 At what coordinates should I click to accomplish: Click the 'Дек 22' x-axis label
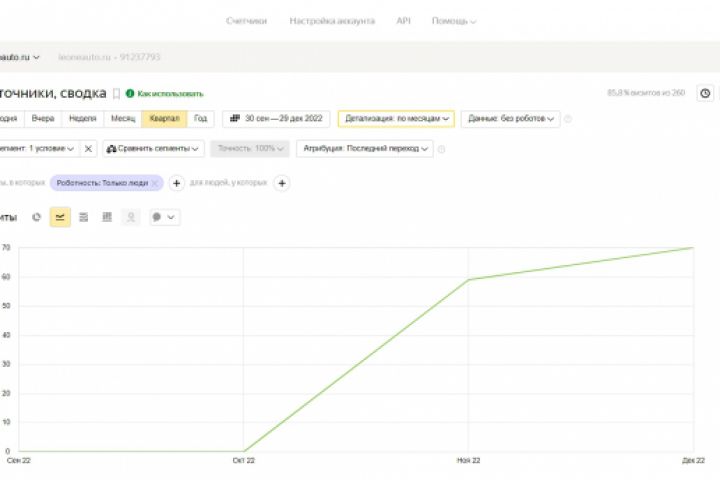click(x=693, y=461)
